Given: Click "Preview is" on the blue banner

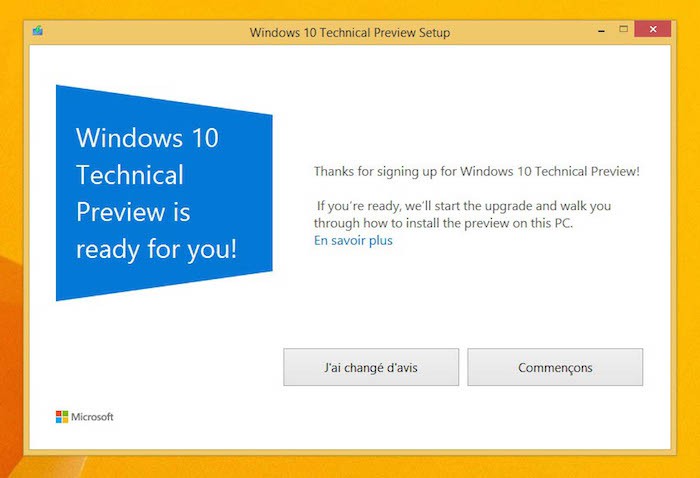Looking at the screenshot, I should (x=133, y=212).
